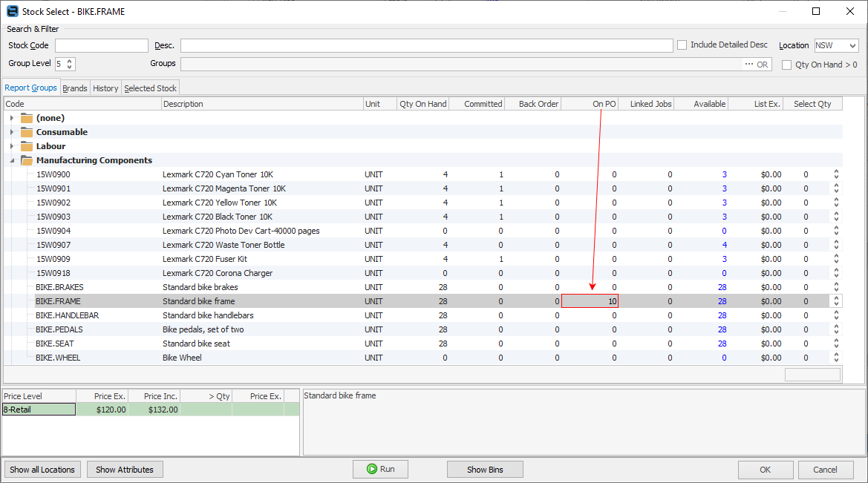Image resolution: width=868 pixels, height=483 pixels.
Task: Click the Show all Locations button
Action: [42, 470]
